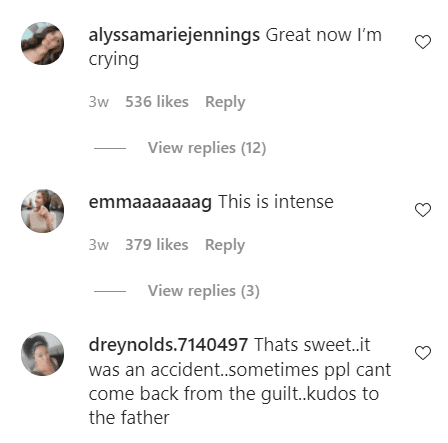Like dreynolds.7140497's comment with heart icon
Screen dimensions: 448x443
(x=423, y=353)
